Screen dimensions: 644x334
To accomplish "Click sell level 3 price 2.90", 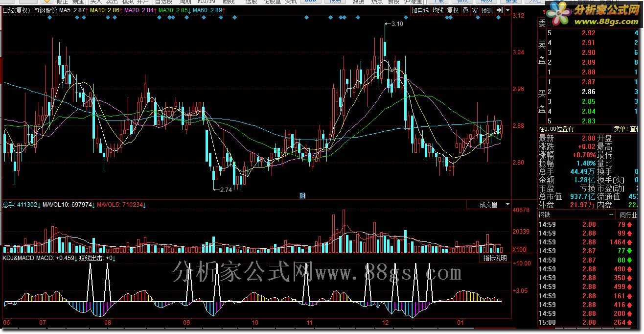I will tap(589, 52).
